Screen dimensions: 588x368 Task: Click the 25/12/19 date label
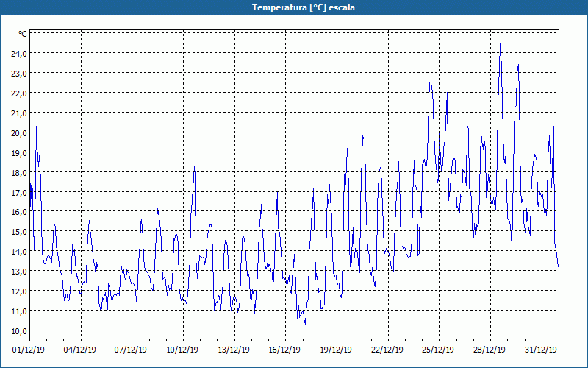[438, 350]
